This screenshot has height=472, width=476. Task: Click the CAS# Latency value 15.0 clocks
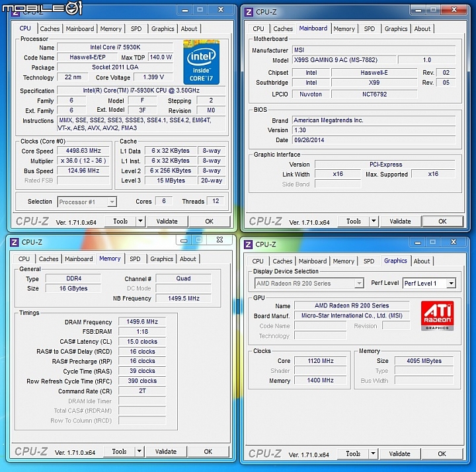[x=142, y=342]
